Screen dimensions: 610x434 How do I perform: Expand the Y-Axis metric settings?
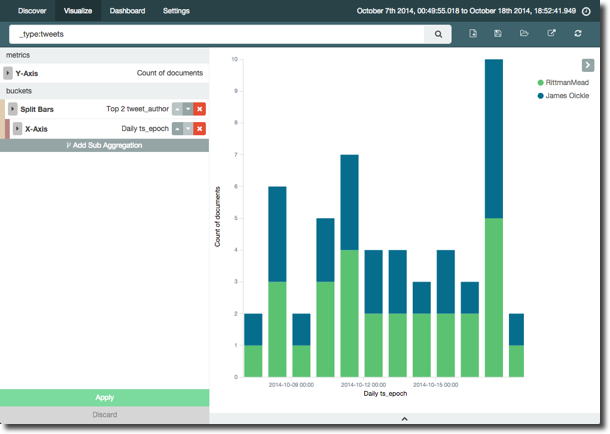(x=8, y=73)
